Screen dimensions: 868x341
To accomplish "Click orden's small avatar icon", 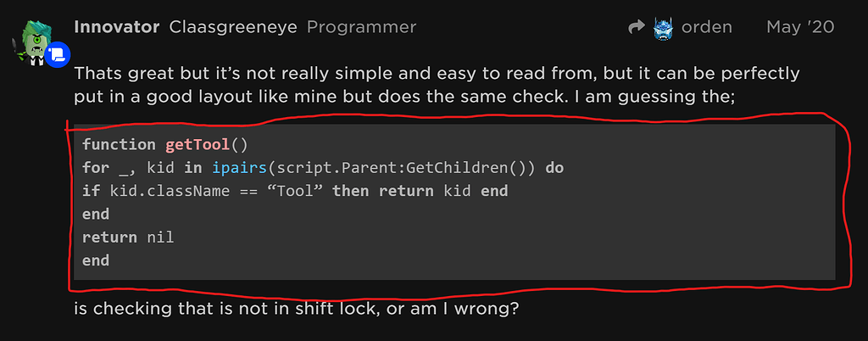I will (663, 28).
